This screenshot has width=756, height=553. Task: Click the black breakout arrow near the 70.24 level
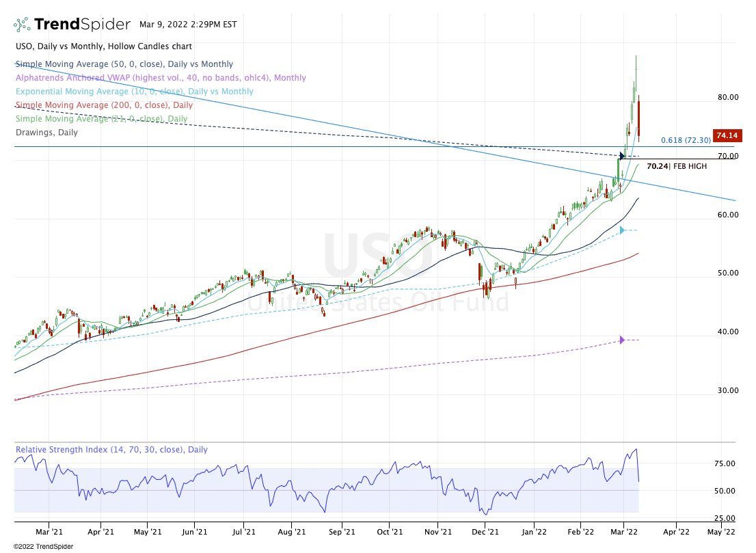623,156
